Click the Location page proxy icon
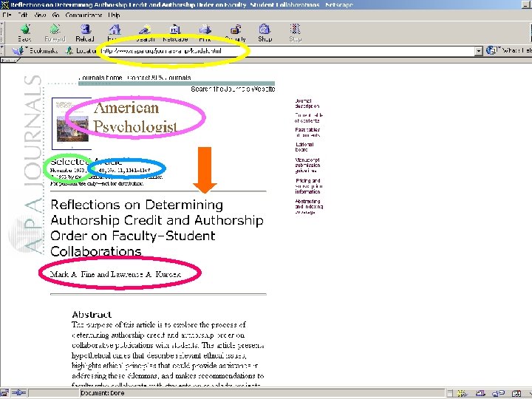This screenshot has width=532, height=399. [69, 51]
